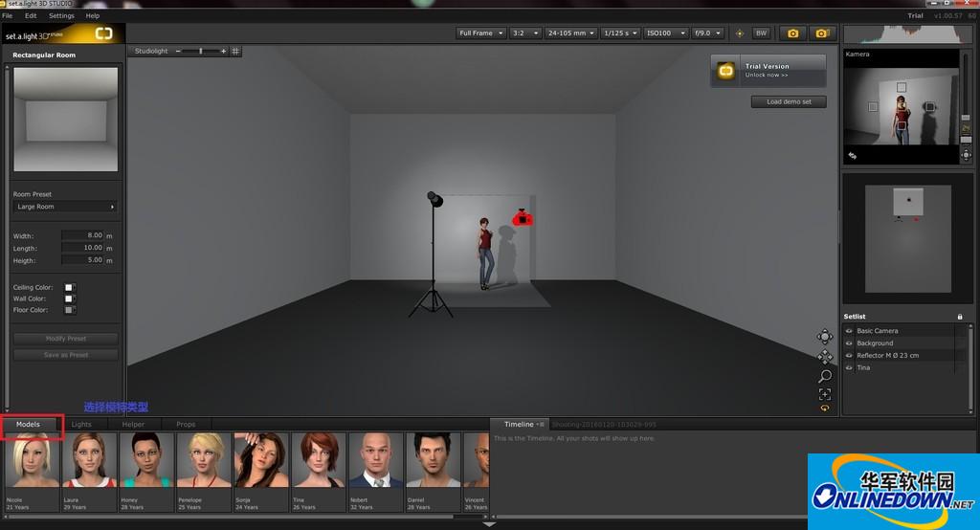This screenshot has width=980, height=530.
Task: Select the red camera object in the scene
Action: (523, 218)
